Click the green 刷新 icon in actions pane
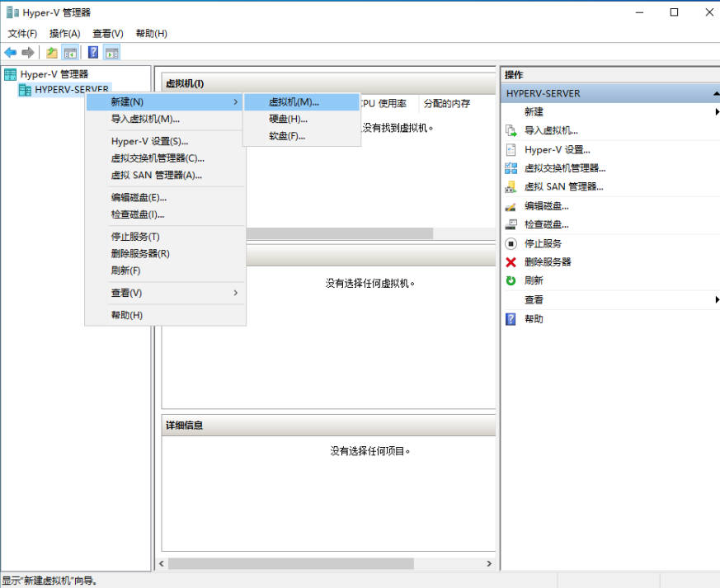This screenshot has height=588, width=720. click(x=511, y=280)
